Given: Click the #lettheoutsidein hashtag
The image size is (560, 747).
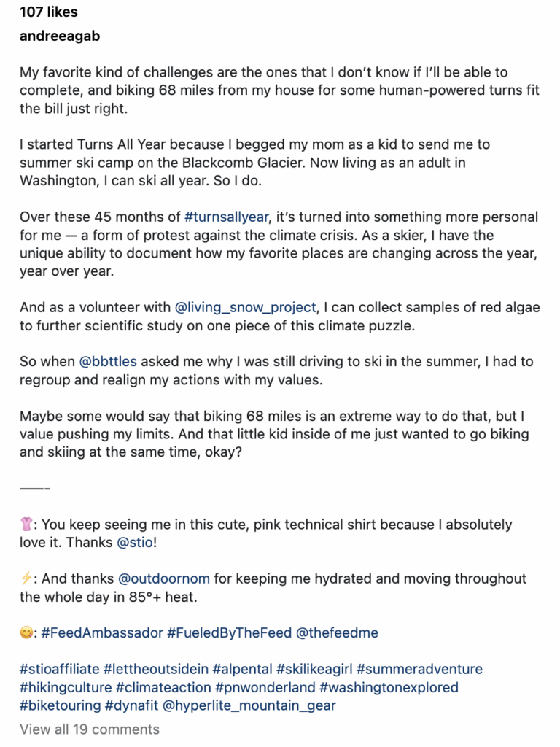Looking at the screenshot, I should click(x=157, y=670).
